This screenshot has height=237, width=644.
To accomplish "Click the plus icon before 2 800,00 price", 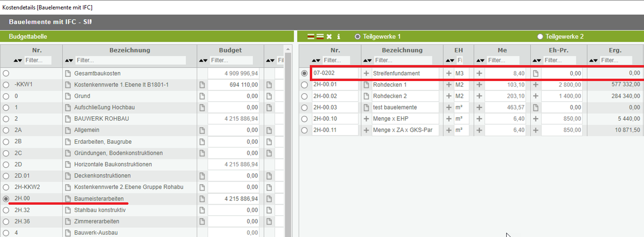I will 536,85.
